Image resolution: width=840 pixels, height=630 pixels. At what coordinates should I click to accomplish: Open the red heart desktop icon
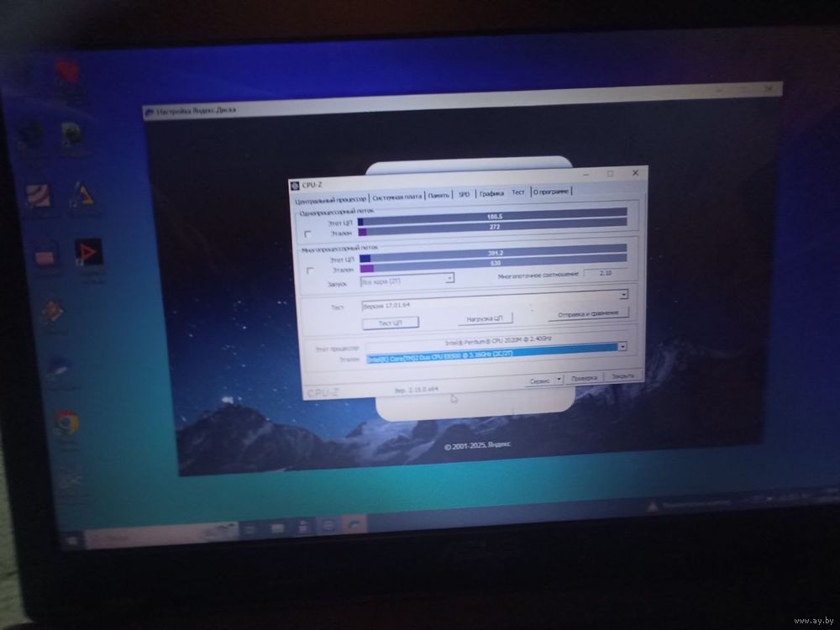pos(68,71)
